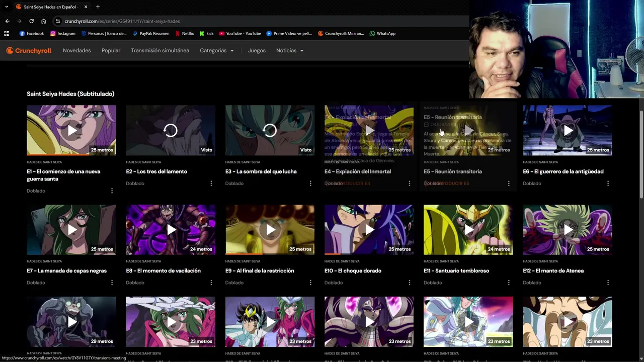Open WhatsApp bookmark
The image size is (644, 362).
pos(382,34)
